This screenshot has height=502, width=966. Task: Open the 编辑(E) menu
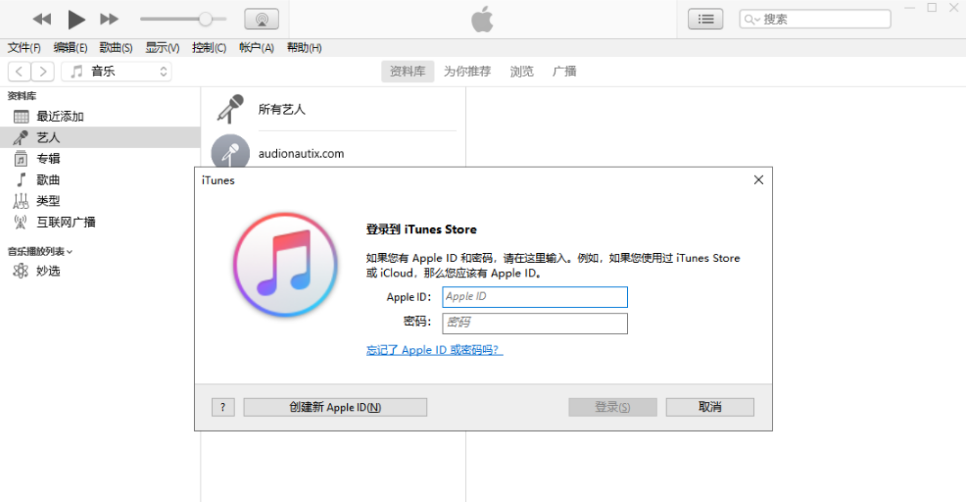pos(70,47)
